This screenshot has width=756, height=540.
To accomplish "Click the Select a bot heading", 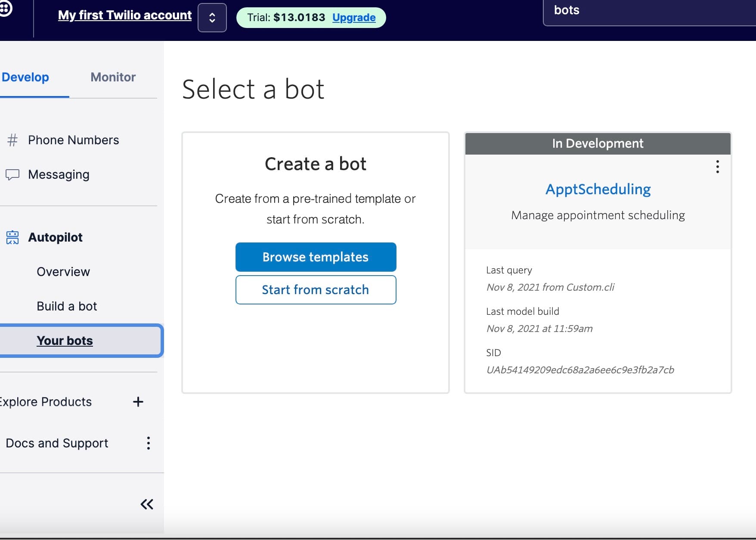I will pyautogui.click(x=253, y=90).
